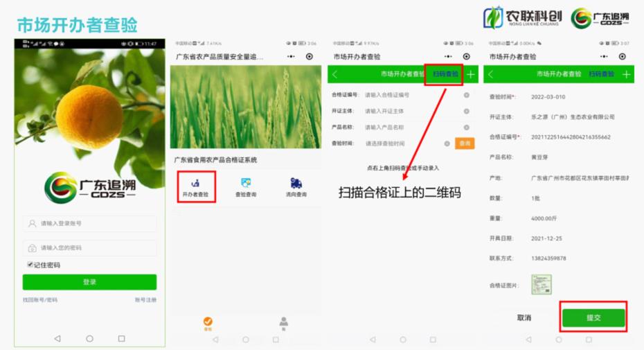Screen dimensions: 644x350
Task: Clear the 开证主体 field with its X icon
Action: 466,111
